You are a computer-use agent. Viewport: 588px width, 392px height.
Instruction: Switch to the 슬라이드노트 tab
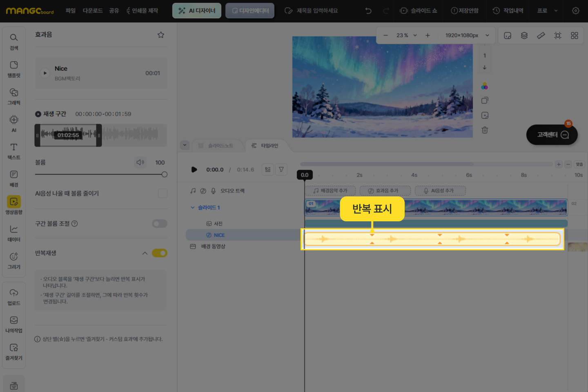216,146
